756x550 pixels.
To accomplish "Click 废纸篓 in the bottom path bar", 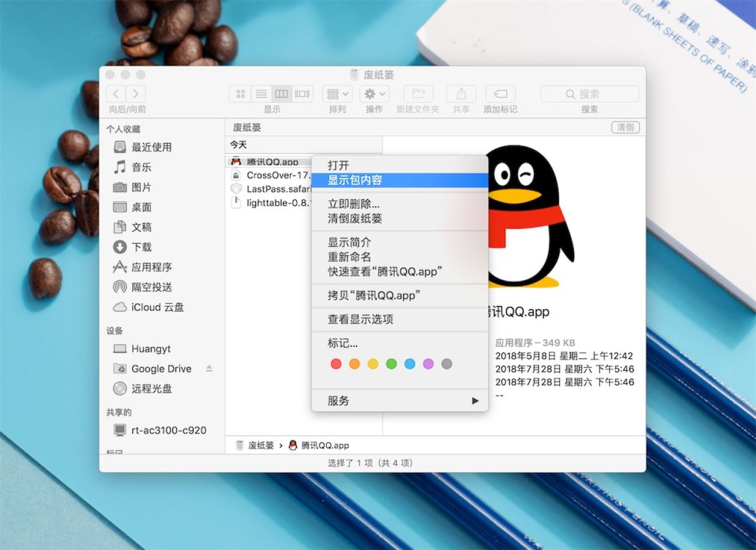I will tap(255, 445).
